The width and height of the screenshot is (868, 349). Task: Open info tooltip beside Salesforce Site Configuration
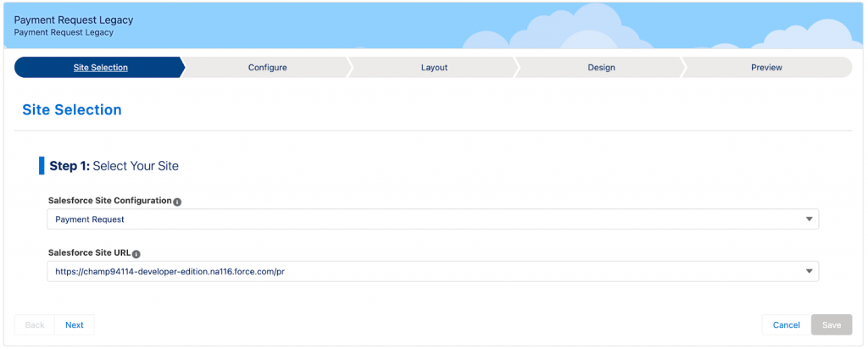click(177, 202)
